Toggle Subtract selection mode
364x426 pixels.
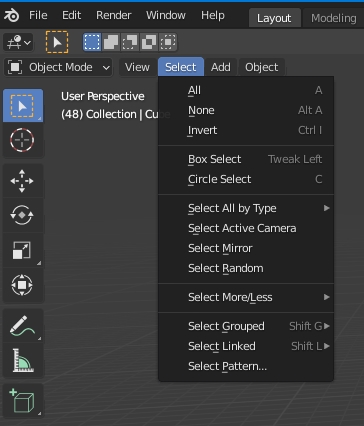(130, 42)
